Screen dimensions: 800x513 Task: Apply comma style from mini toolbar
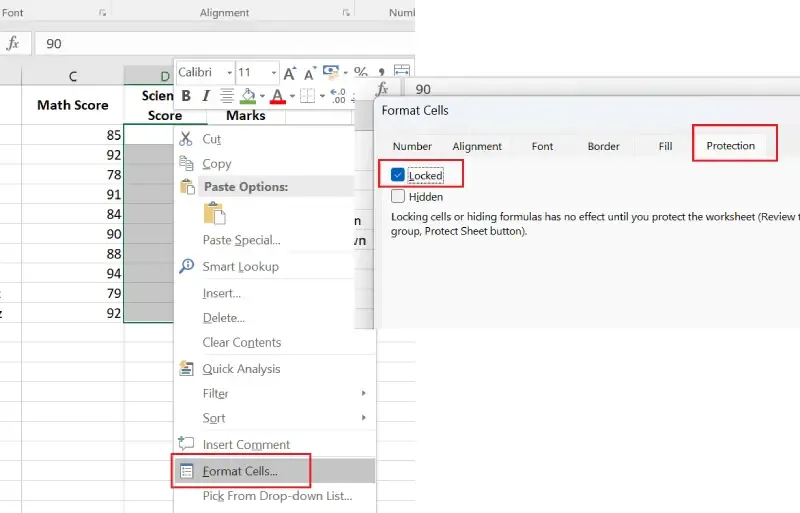click(x=382, y=72)
